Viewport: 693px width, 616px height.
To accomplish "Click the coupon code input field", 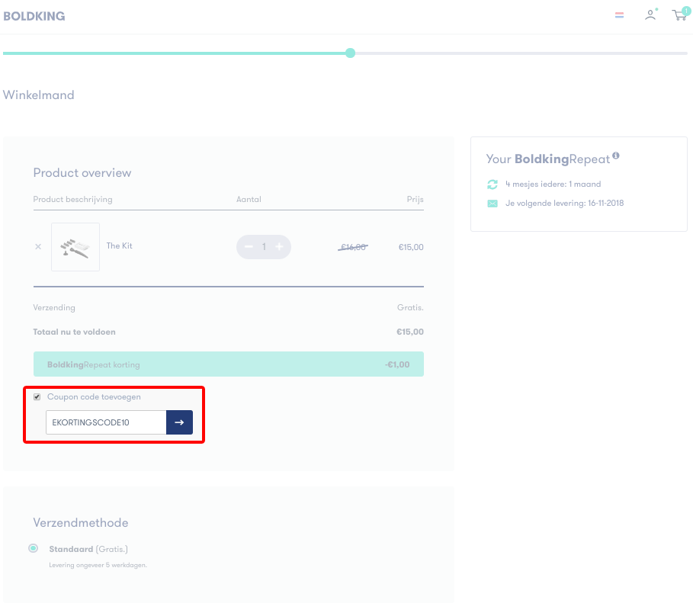I will (106, 422).
